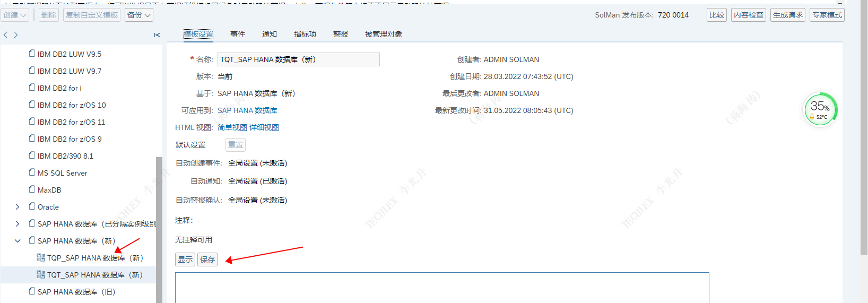Click the 35% floating performance widget
The height and width of the screenshot is (303, 868).
tap(821, 110)
